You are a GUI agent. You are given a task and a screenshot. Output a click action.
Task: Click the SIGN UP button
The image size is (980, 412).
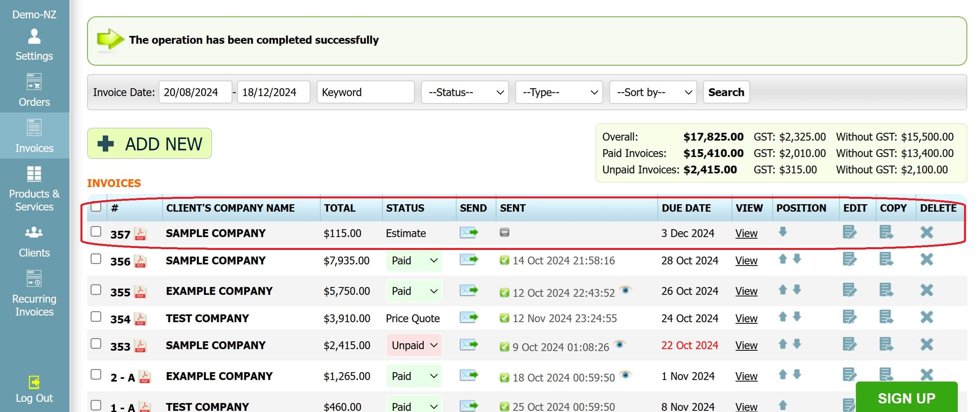(906, 398)
